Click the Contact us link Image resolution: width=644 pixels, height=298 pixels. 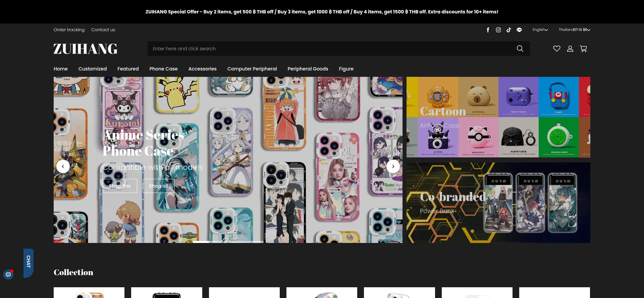[103, 30]
